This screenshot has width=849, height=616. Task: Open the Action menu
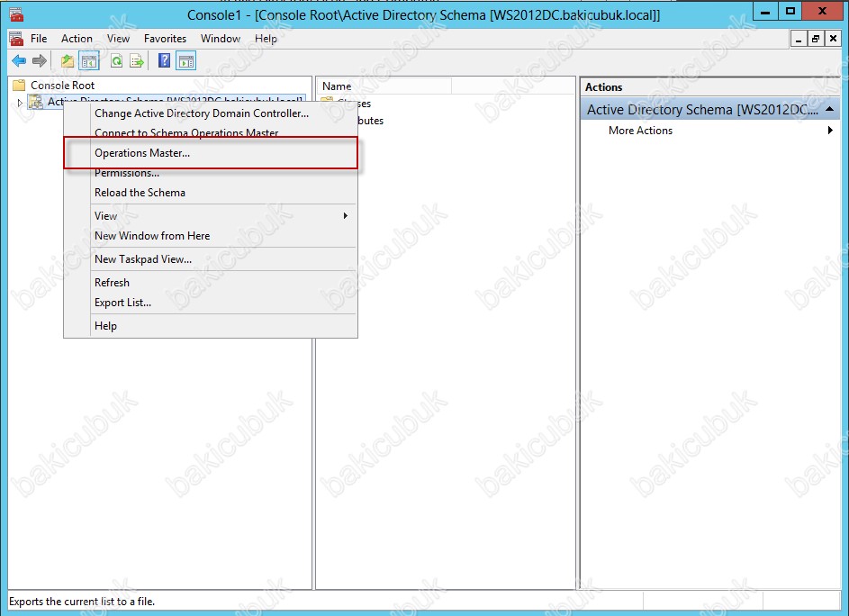coord(77,39)
